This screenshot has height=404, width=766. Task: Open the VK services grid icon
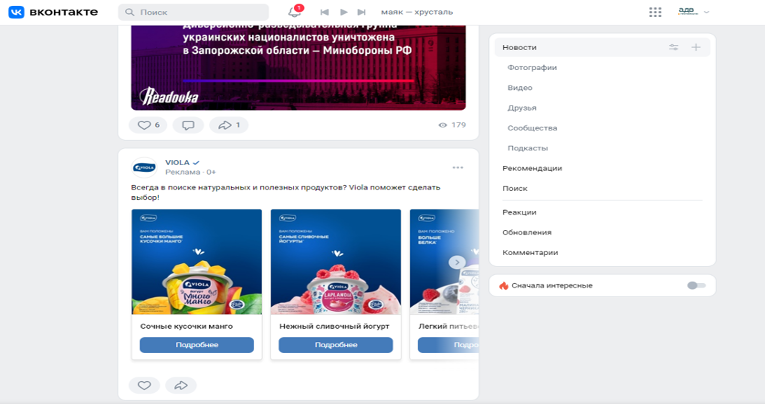point(655,12)
